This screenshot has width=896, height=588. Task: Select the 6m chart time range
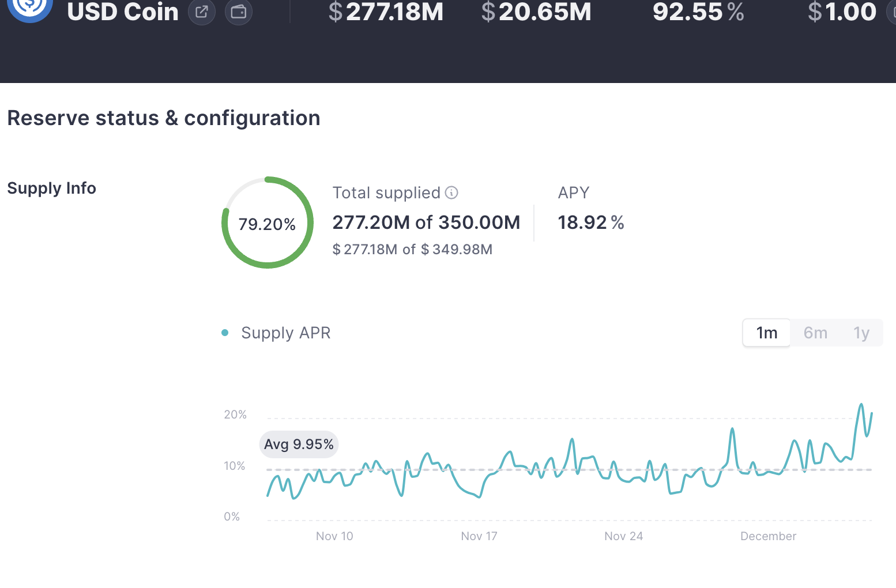point(815,333)
